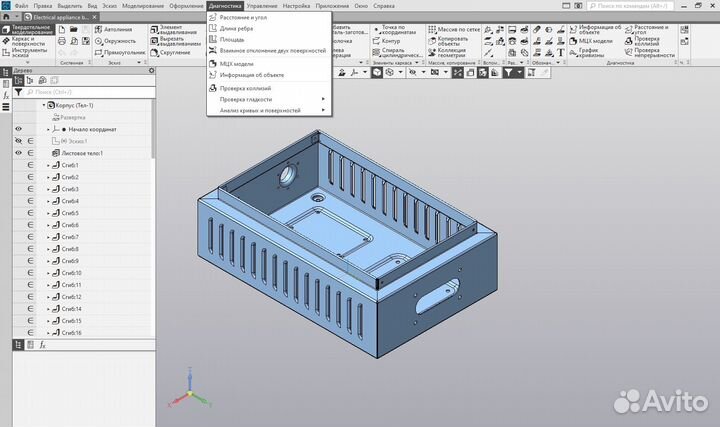Click the open folder icon
This screenshot has height=427, width=720.
tap(73, 29)
